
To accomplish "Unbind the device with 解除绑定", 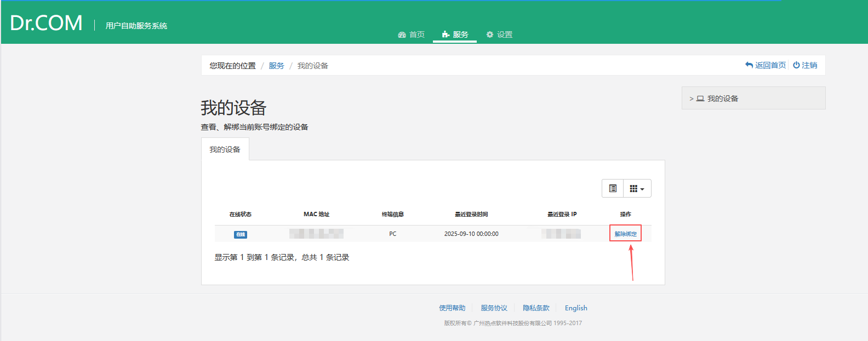I will (x=625, y=234).
